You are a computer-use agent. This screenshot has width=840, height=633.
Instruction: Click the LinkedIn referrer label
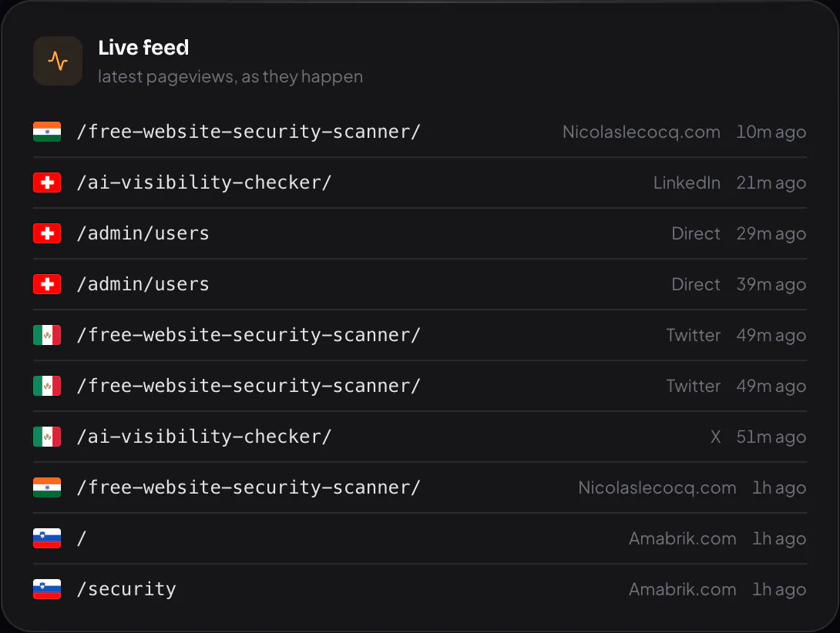687,183
